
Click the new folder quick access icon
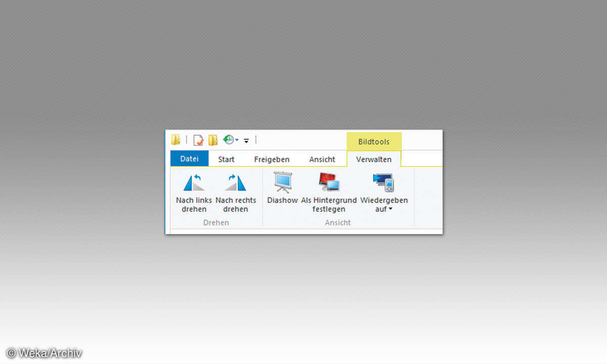pos(213,140)
